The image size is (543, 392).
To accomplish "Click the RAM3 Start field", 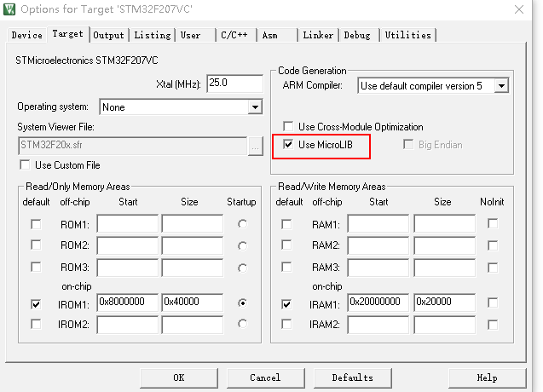I will tap(378, 268).
